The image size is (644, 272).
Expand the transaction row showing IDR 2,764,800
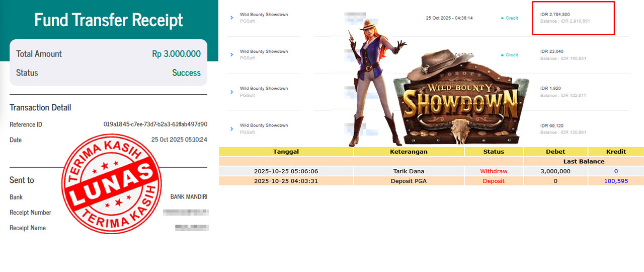tap(231, 18)
